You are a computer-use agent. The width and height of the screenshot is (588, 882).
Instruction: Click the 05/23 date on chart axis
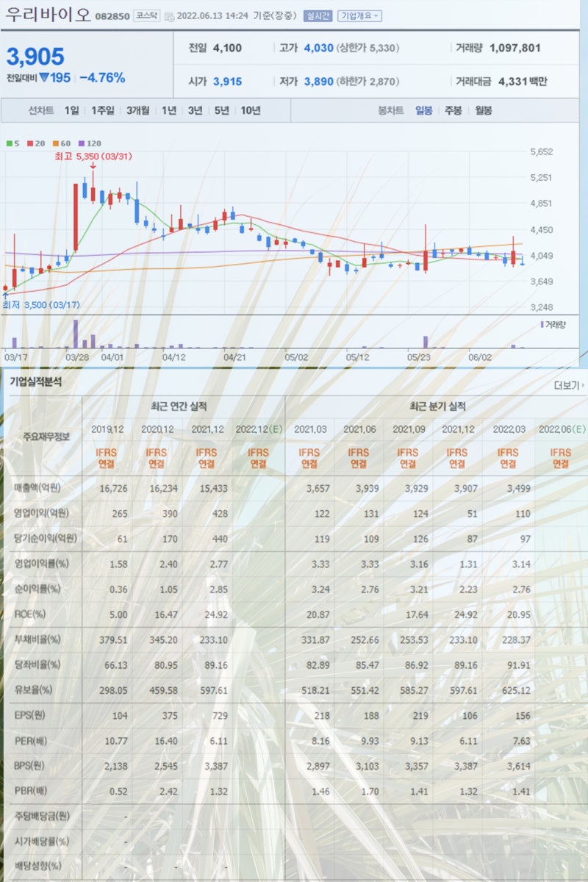418,356
